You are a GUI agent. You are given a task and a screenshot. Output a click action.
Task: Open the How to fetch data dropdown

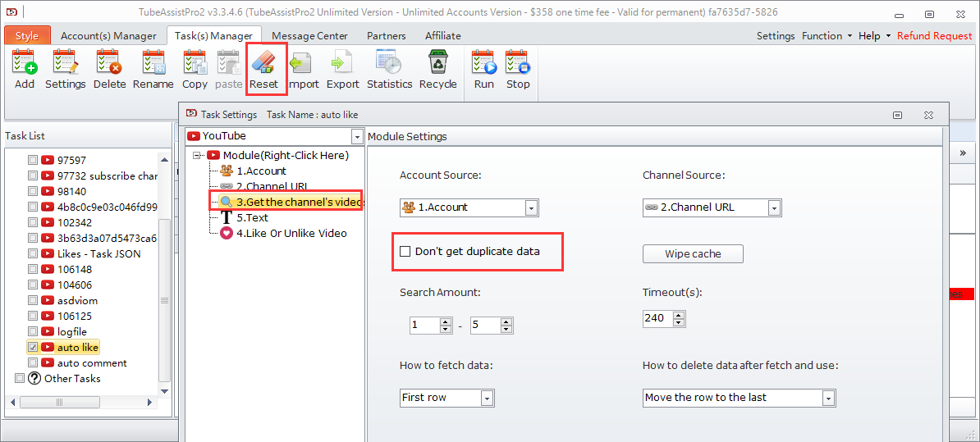coord(487,399)
